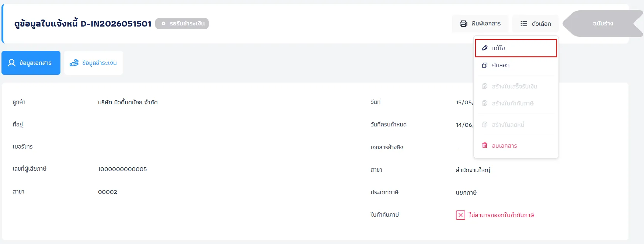This screenshot has height=244, width=644.
Task: Click the document icon beside สร้างใบกำกับภาษี
Action: pos(485,103)
